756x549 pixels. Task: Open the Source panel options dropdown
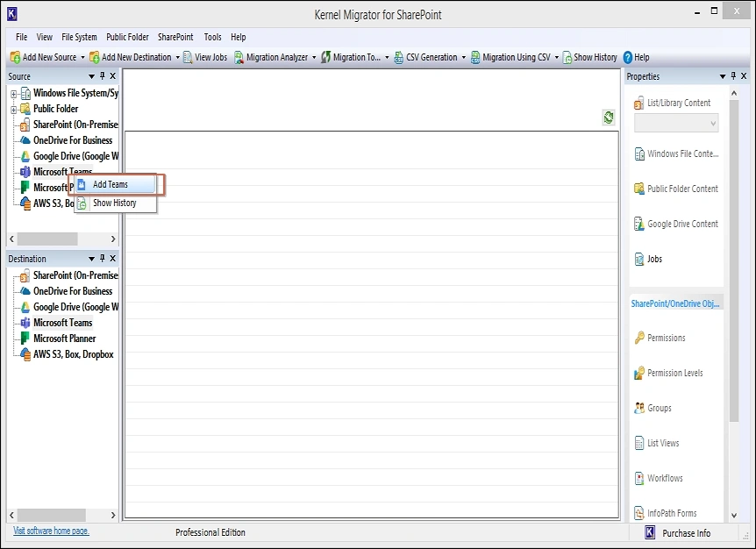91,76
